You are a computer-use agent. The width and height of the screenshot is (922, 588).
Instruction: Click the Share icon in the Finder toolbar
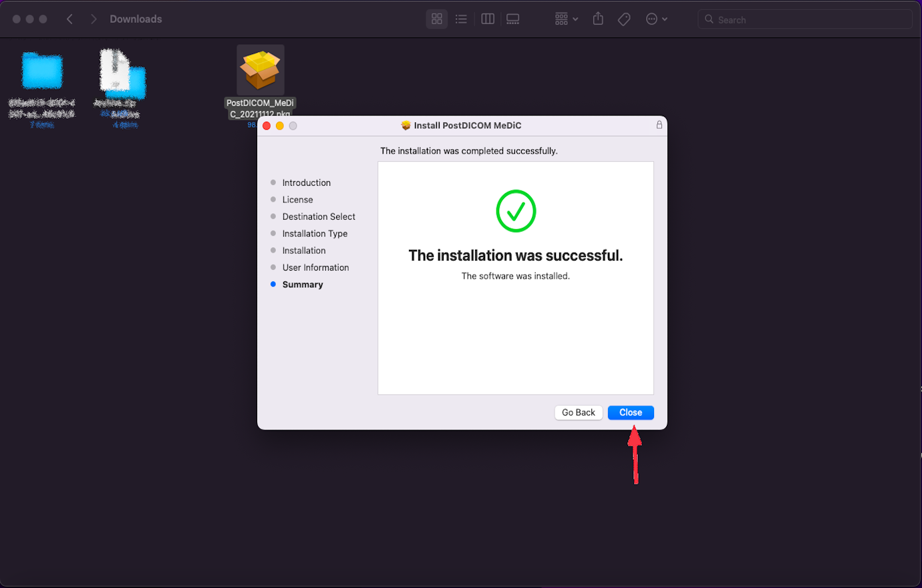tap(597, 19)
